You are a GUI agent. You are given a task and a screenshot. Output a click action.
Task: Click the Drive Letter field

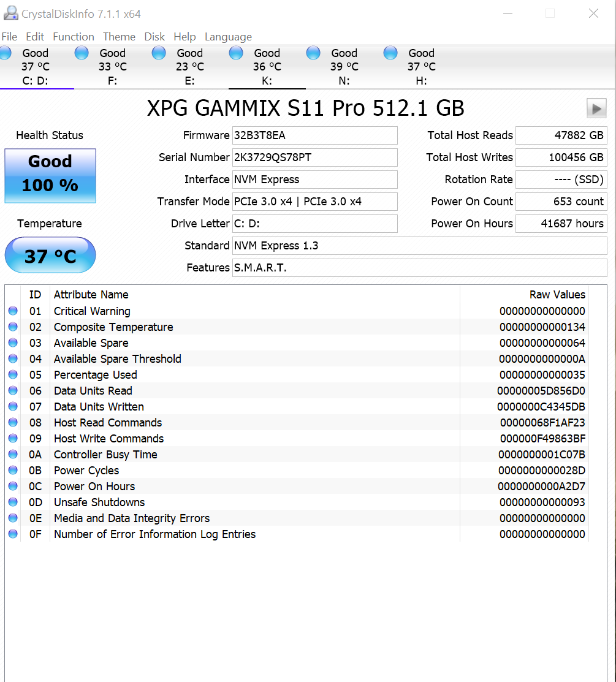click(314, 224)
